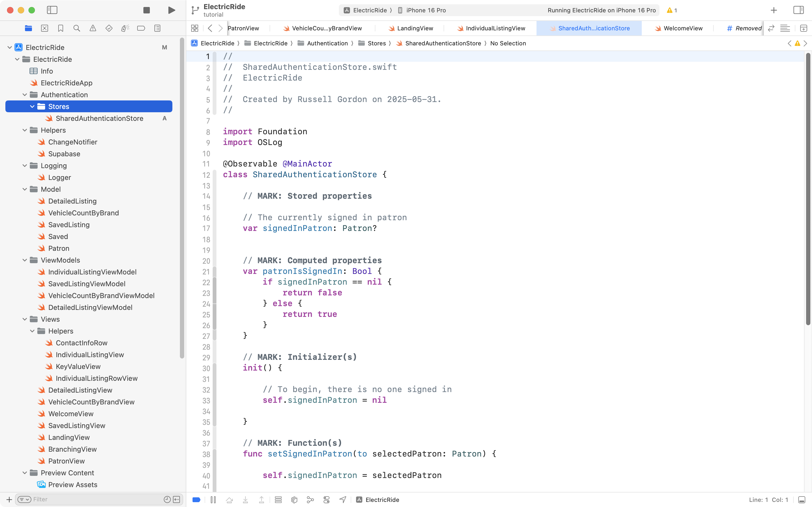The image size is (812, 507).
Task: Open the Source Control navigator icon
Action: click(45, 28)
